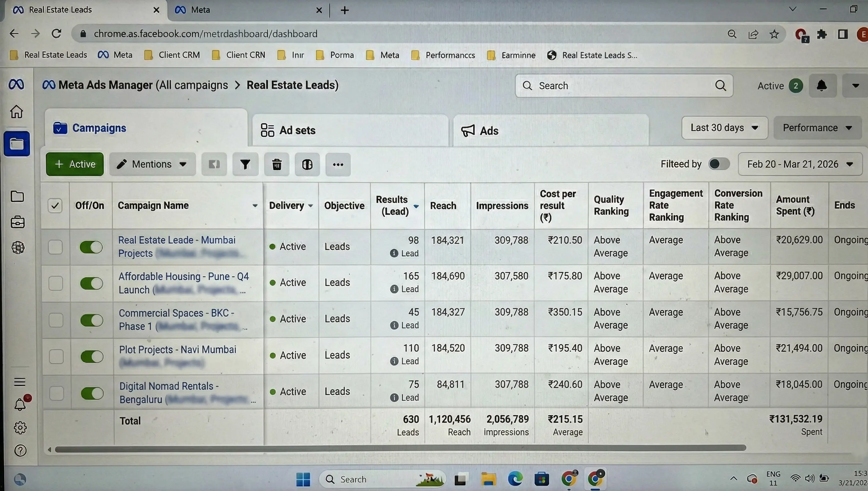Turn off Plot Projects - Navi Mumbai campaign

92,356
